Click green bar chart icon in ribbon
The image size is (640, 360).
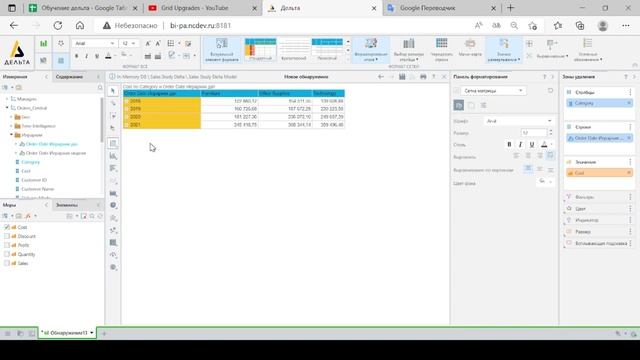click(x=44, y=43)
